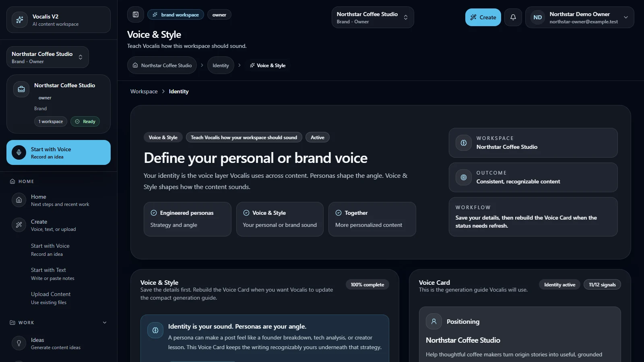Open Start with Voice in sidebar list

(x=58, y=250)
